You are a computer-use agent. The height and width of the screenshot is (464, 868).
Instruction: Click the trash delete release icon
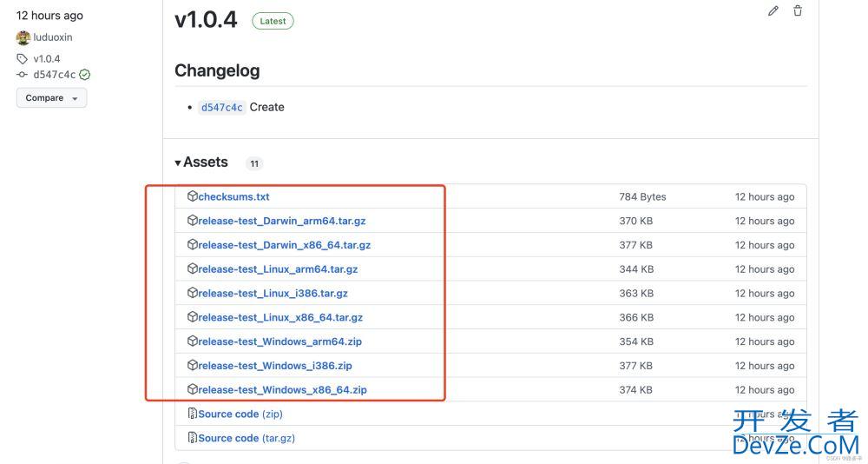click(798, 11)
